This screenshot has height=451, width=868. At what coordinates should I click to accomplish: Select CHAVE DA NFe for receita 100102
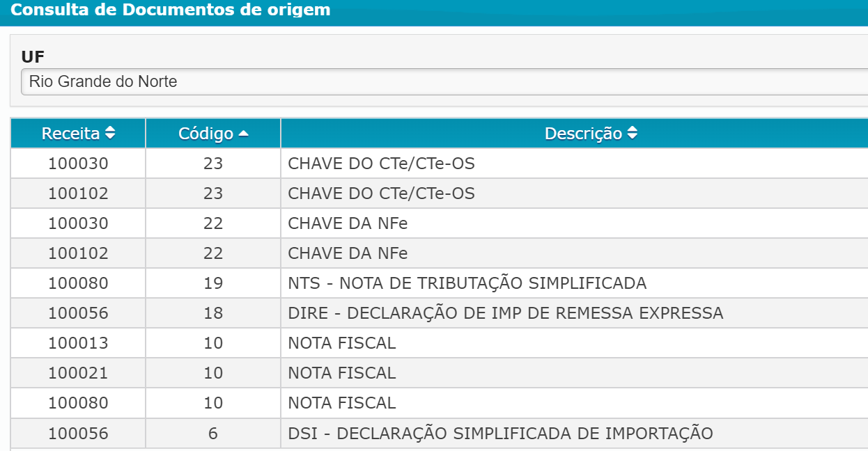[348, 253]
